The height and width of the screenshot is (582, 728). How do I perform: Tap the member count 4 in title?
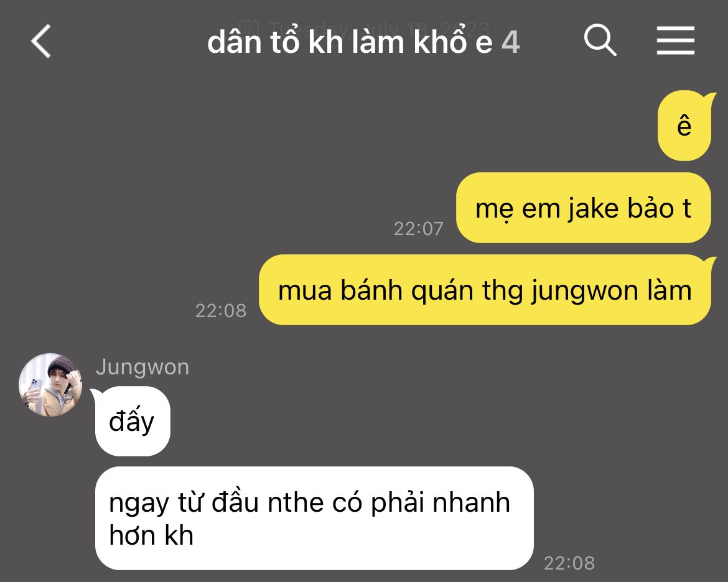coord(511,43)
